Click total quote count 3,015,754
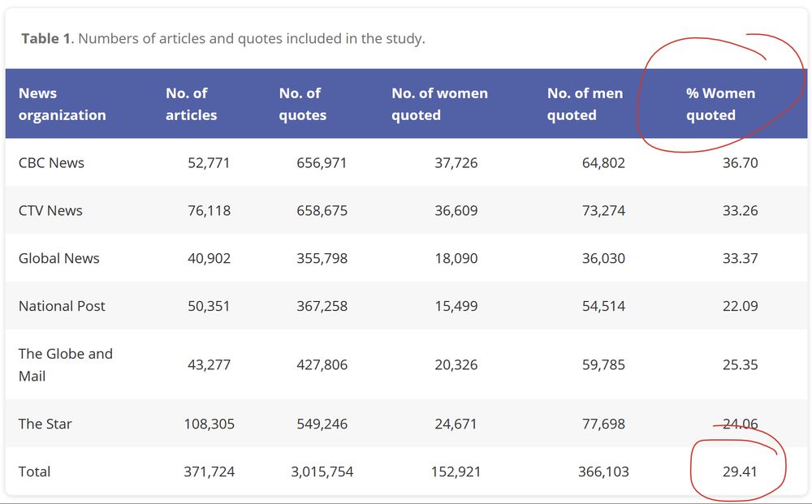The width and height of the screenshot is (812, 504). 322,472
